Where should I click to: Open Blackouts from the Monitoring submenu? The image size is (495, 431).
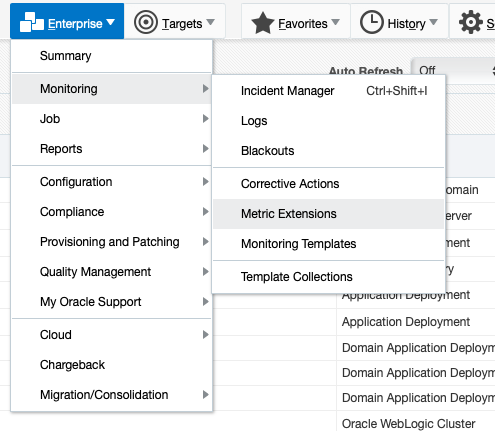coord(328,151)
